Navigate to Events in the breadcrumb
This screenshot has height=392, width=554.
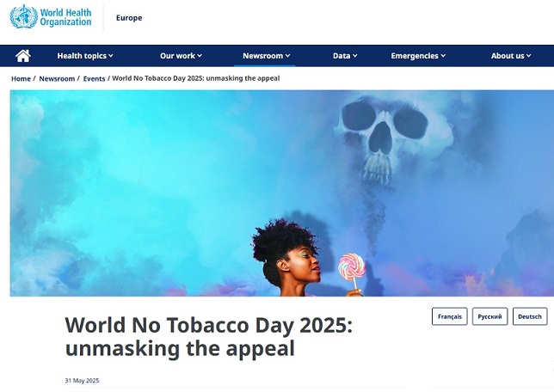click(x=94, y=78)
